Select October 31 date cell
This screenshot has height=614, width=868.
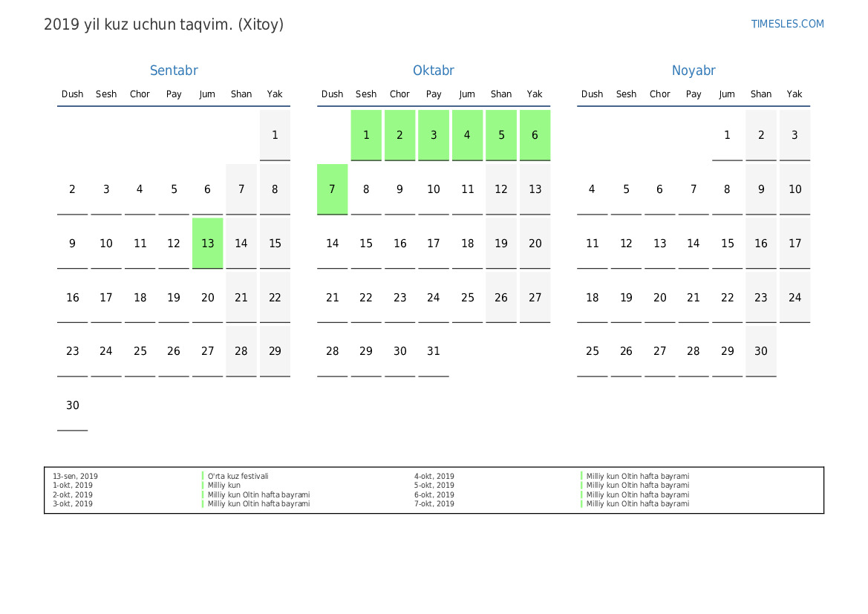pos(434,351)
